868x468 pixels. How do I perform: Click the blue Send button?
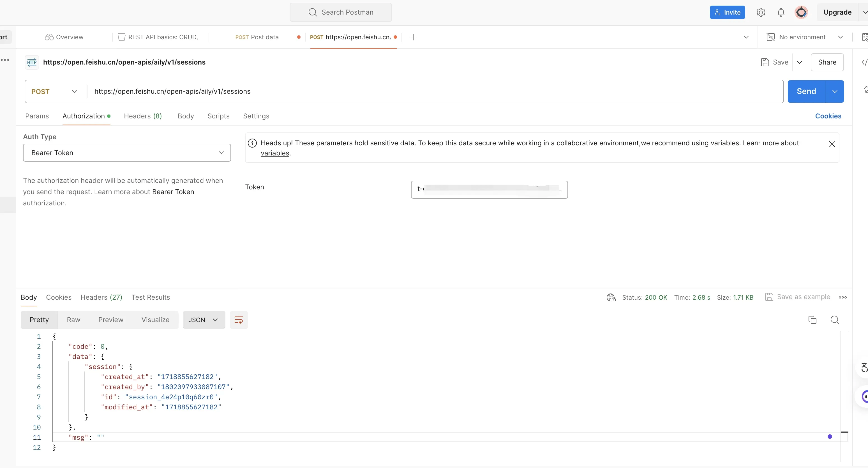(806, 91)
